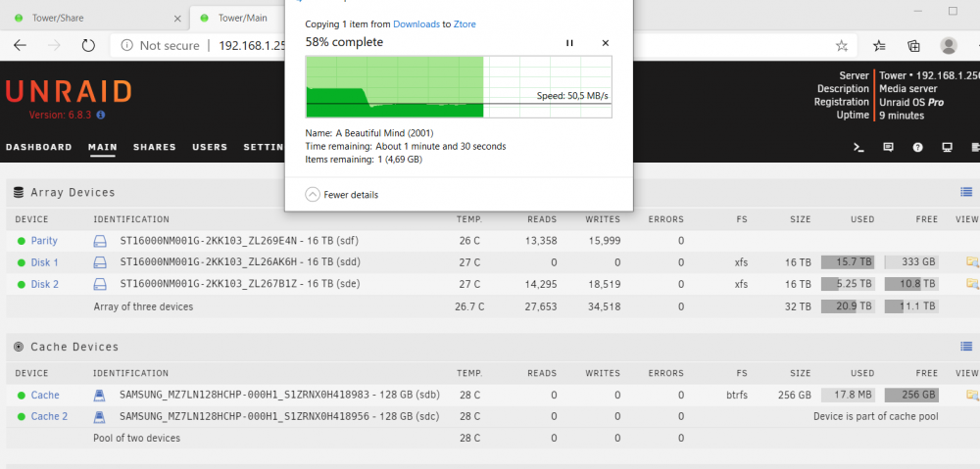Click the Cache SSD drive icon

tap(100, 395)
